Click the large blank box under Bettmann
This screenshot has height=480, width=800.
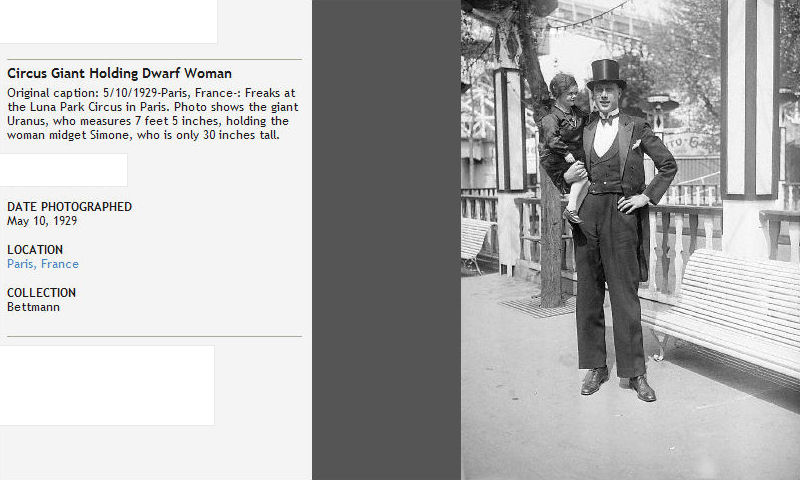pos(107,385)
